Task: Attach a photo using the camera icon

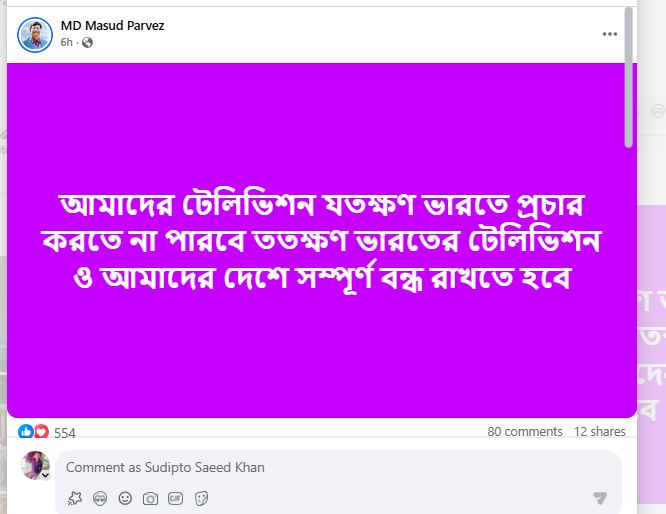Action: [x=150, y=498]
